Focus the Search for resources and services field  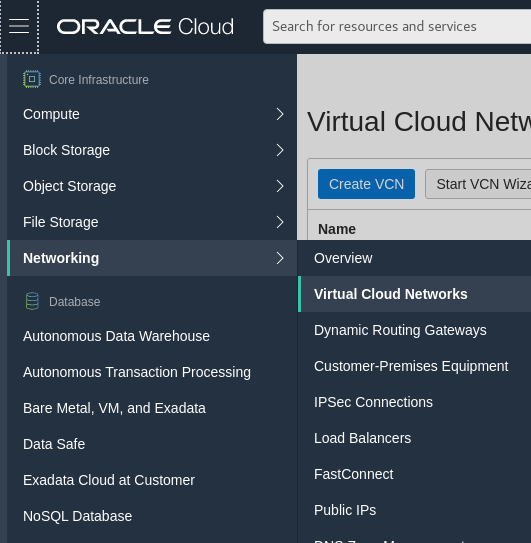[x=397, y=27]
